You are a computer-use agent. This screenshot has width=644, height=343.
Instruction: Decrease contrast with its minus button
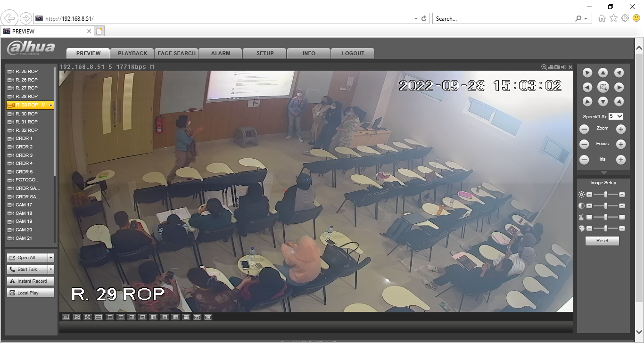pos(589,206)
